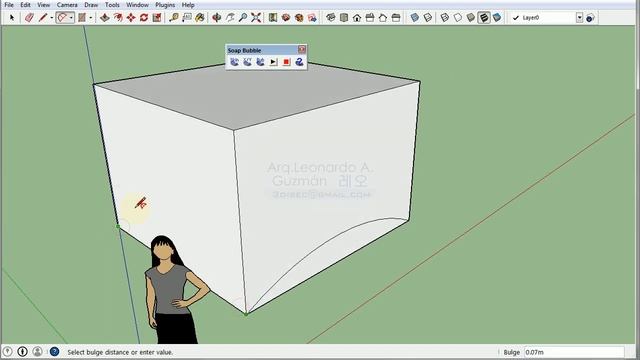Activate the Line pencil tool

pyautogui.click(x=42, y=18)
